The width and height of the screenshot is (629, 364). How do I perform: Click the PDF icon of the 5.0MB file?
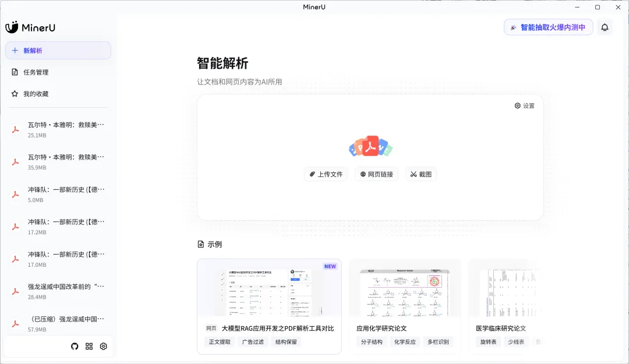click(x=15, y=195)
